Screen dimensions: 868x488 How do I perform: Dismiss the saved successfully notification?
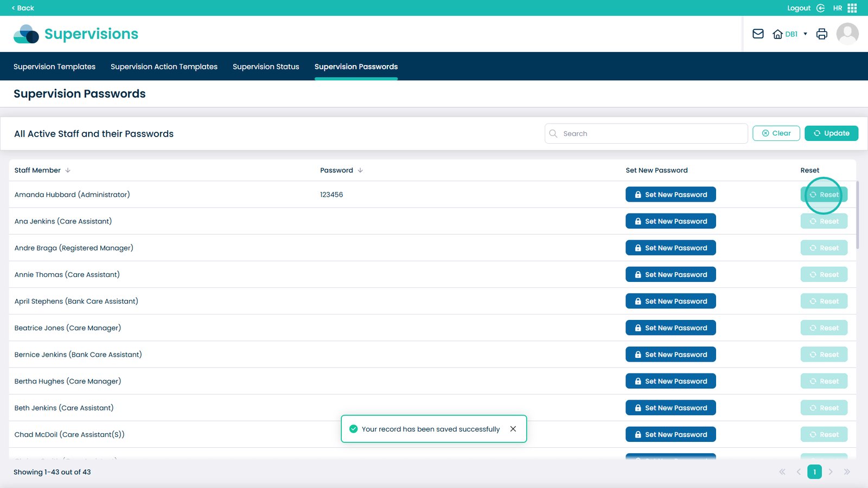click(x=513, y=429)
